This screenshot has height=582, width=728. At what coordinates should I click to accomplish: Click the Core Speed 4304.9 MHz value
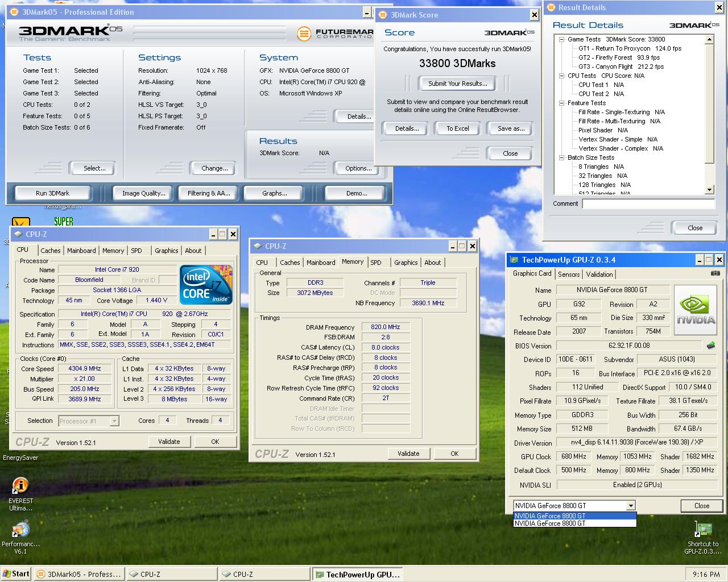(x=85, y=368)
